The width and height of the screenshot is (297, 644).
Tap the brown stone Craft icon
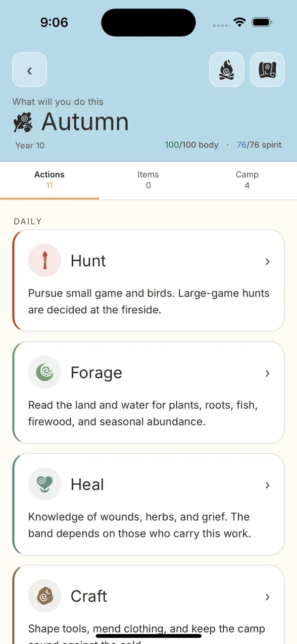tap(45, 596)
